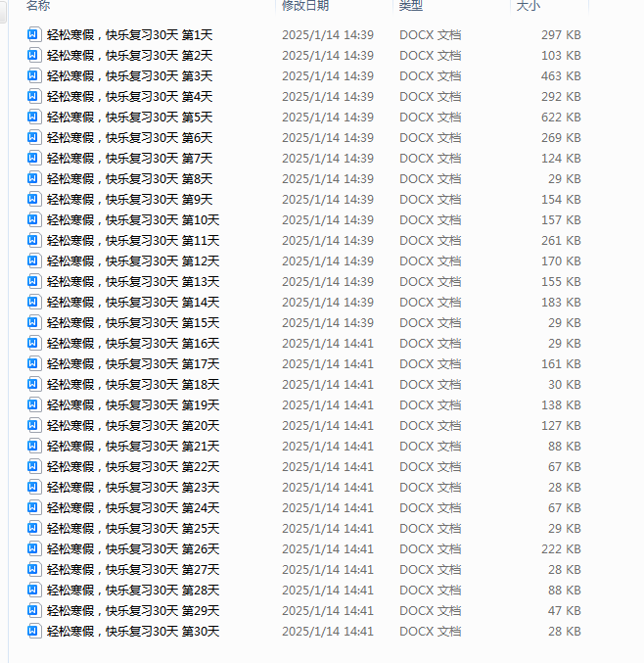Click the date of the 第16天 file
644x663 pixels.
pyautogui.click(x=328, y=344)
